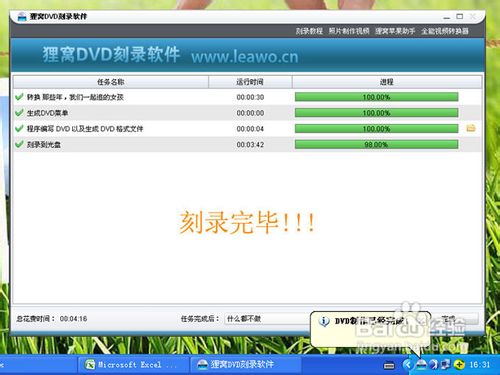Click the info icon in the notification balloon
This screenshot has height=375, width=500.
click(x=324, y=321)
